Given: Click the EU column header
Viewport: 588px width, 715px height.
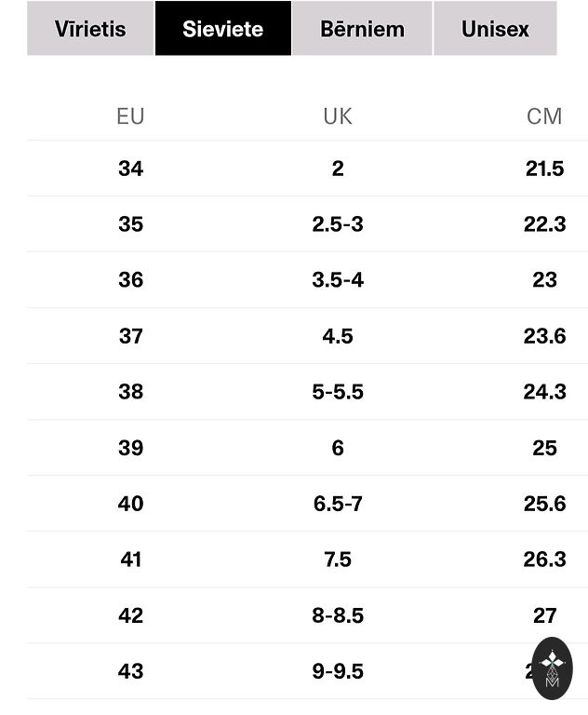Looking at the screenshot, I should [x=130, y=116].
